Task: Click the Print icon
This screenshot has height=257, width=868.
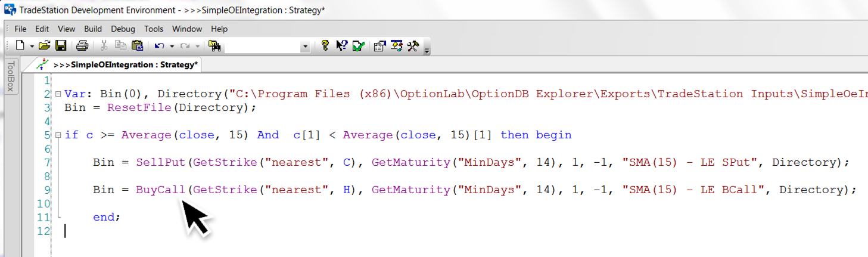Action: [x=82, y=46]
